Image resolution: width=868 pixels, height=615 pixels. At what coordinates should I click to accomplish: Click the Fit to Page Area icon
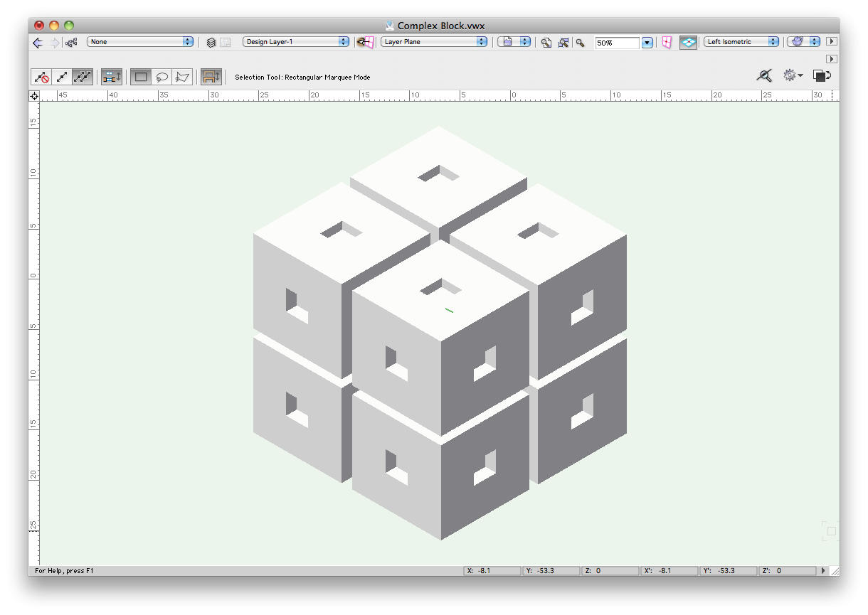(546, 43)
